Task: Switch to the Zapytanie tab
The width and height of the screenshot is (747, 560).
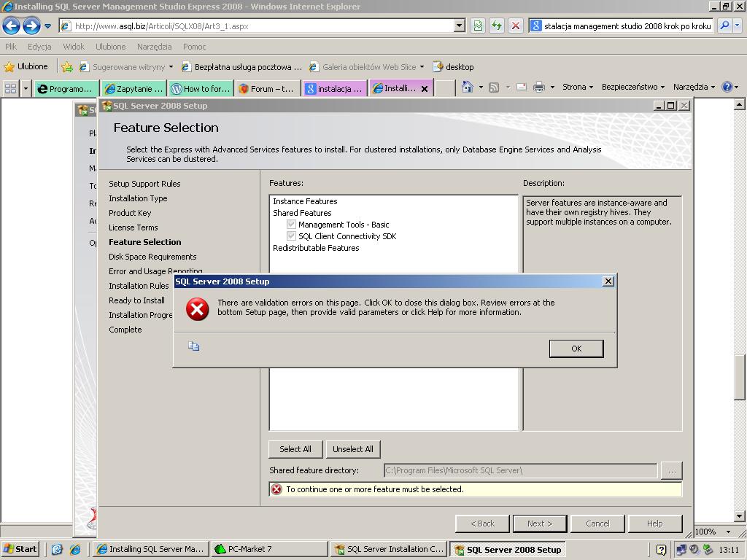Action: tap(134, 88)
